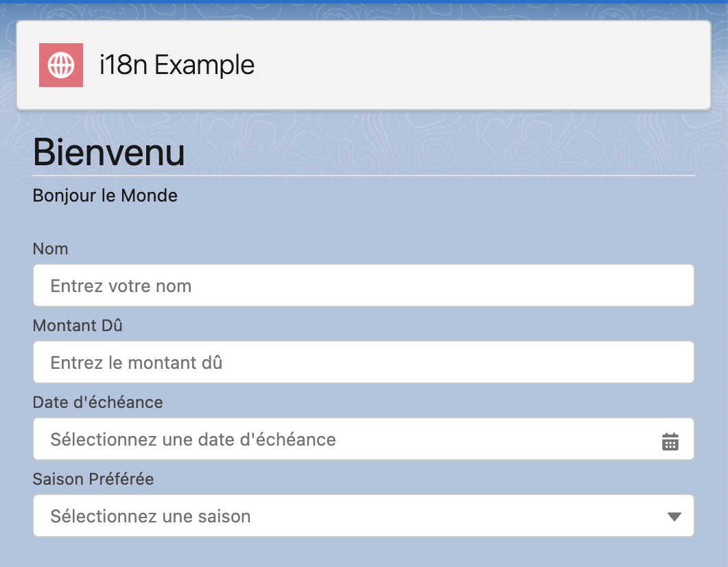Focus the 'Entrez votre nom' input field

coord(363,285)
